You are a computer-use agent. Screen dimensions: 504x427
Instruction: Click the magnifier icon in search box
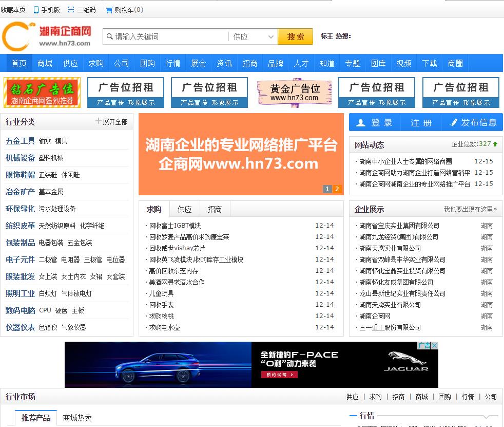(110, 36)
